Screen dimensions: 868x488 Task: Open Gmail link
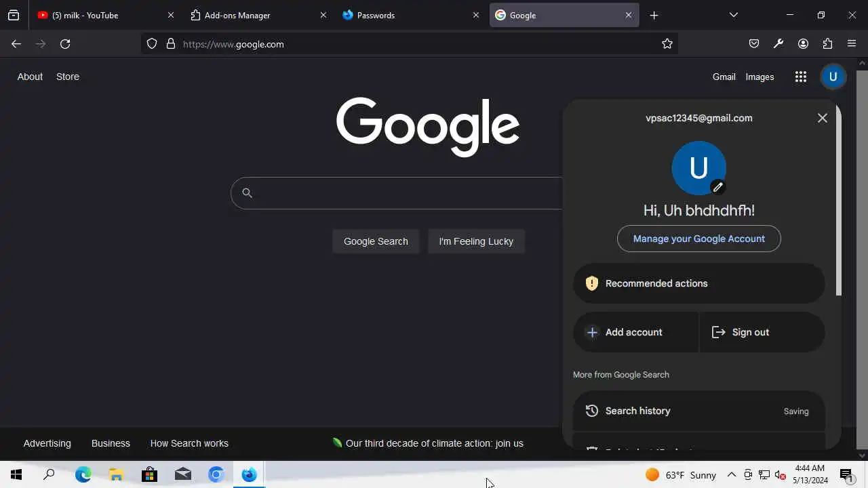[724, 77]
